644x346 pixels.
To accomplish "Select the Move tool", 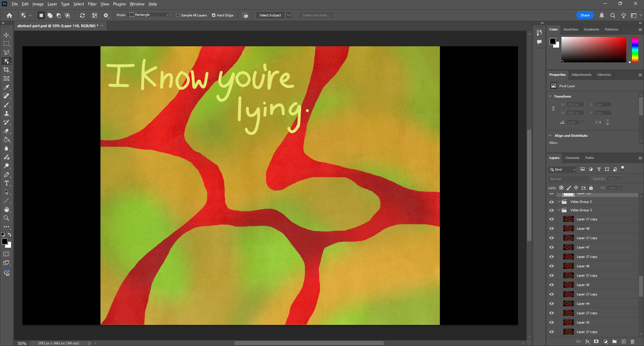I will click(6, 35).
